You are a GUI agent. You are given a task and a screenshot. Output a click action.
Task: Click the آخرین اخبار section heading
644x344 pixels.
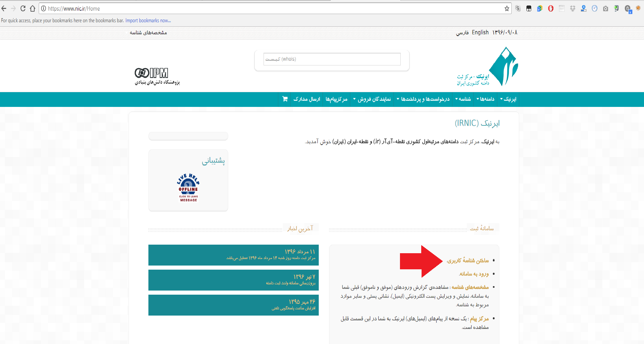300,228
